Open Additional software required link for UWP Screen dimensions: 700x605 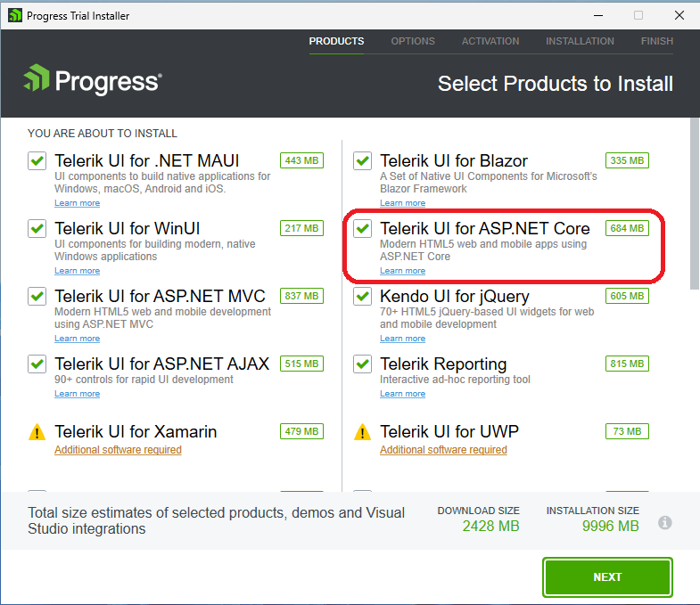[443, 450]
